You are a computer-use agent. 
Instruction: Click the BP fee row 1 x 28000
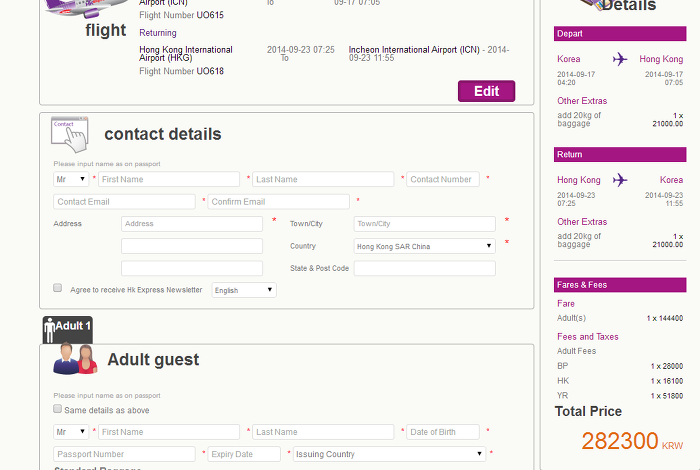point(620,366)
